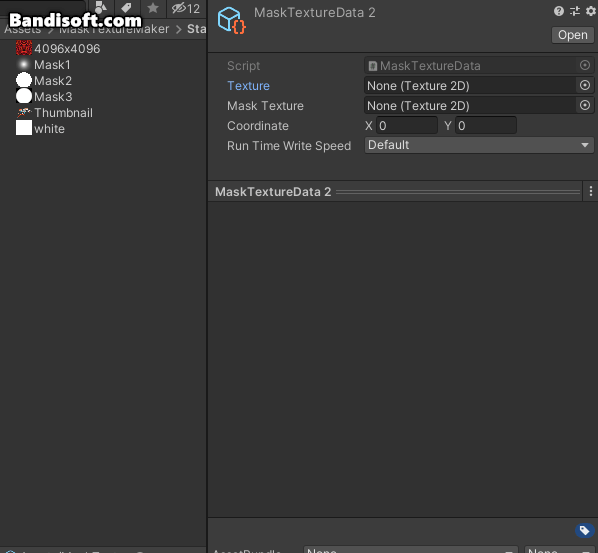Click the Mask3 white circle thumbnail
598x553 pixels.
tap(24, 96)
